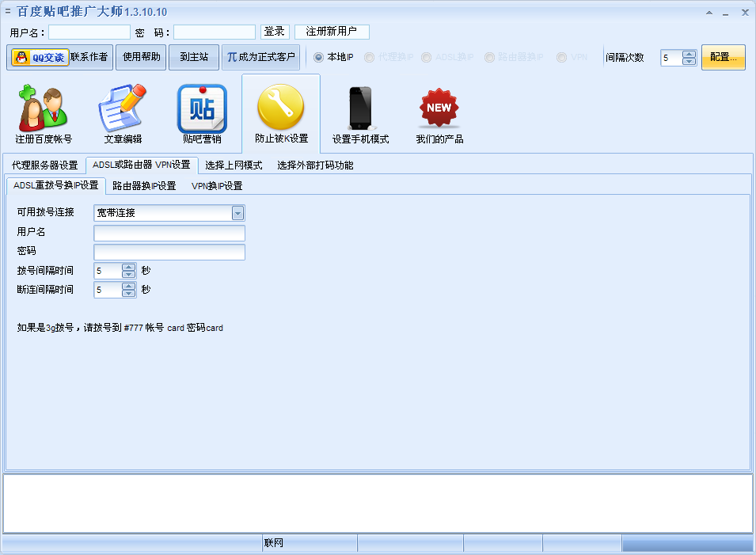Select the 贴吧营销 marketing icon
The image size is (756, 555).
tap(202, 109)
